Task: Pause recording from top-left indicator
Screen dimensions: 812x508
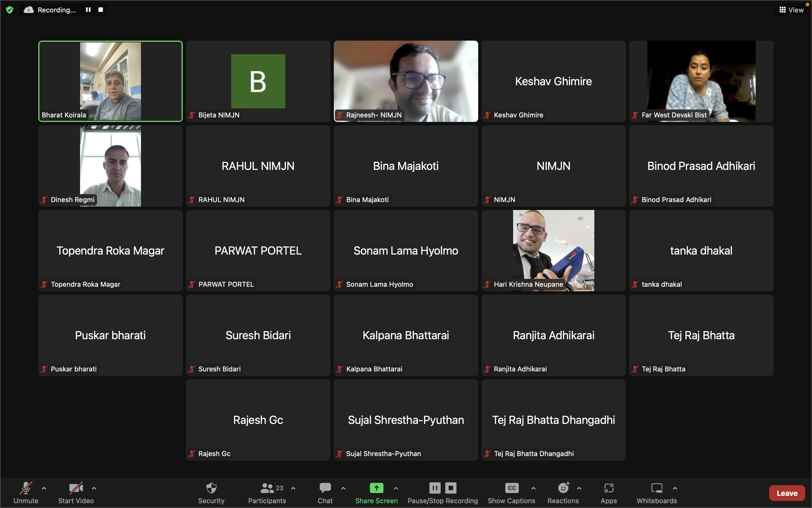Action: pos(88,10)
